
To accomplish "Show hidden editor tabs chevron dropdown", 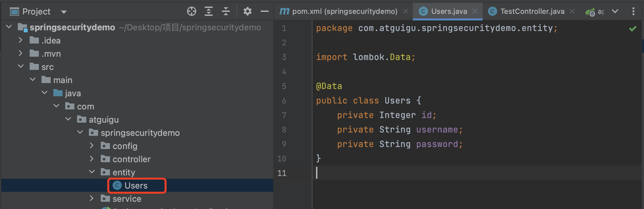I will click(615, 12).
